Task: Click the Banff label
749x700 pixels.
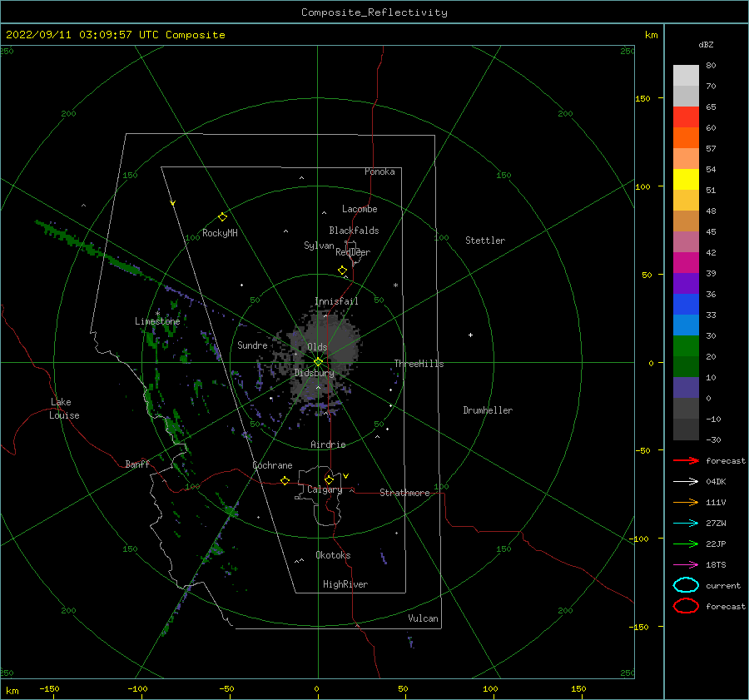Action: pyautogui.click(x=137, y=464)
